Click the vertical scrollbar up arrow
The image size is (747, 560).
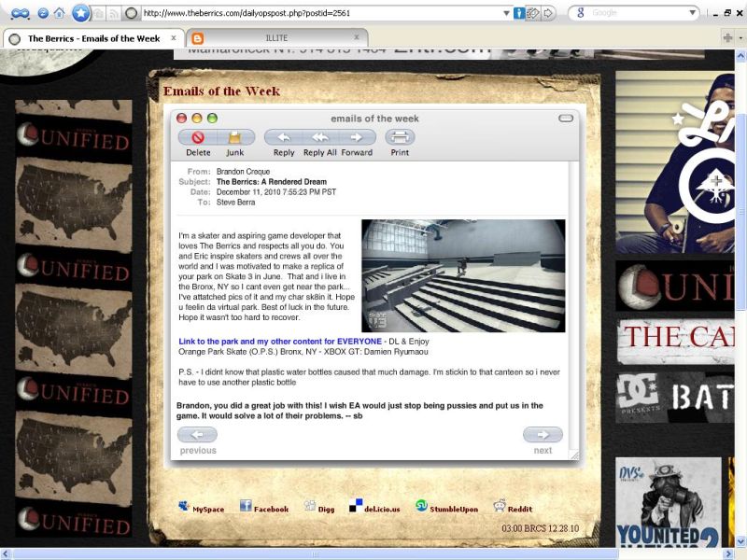point(741,56)
